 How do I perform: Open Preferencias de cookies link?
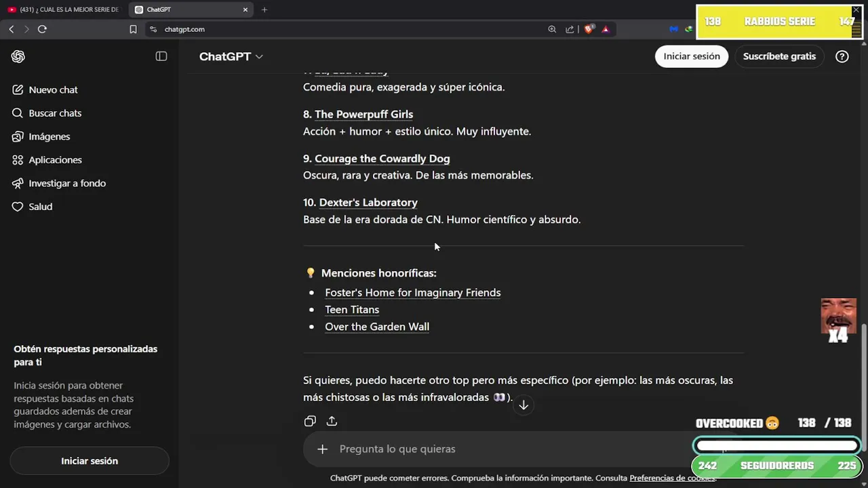point(672,478)
